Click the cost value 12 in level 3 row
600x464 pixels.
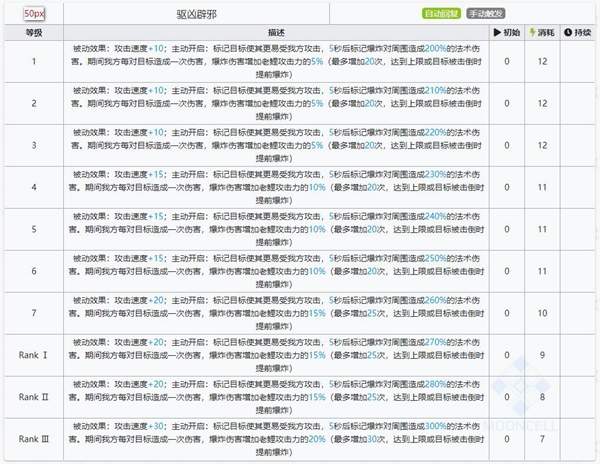542,145
